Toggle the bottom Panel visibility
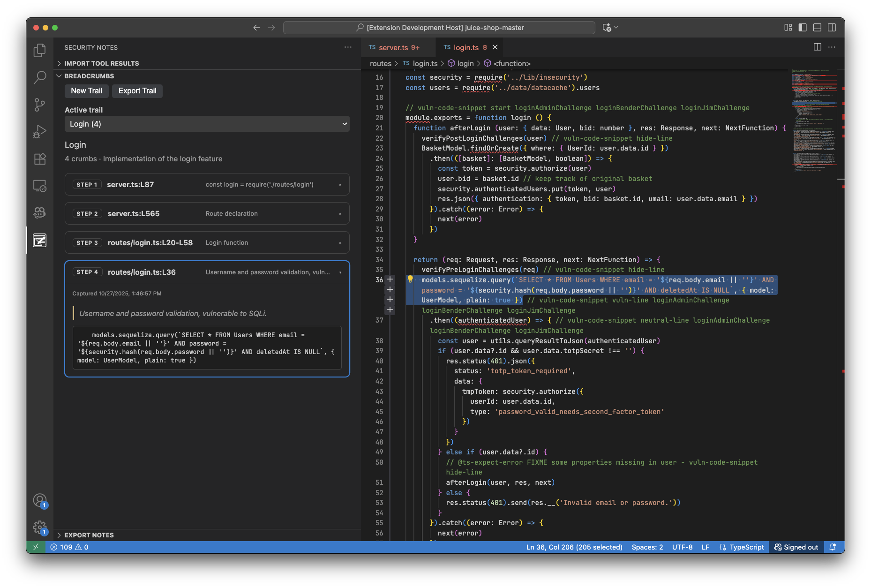 [817, 28]
